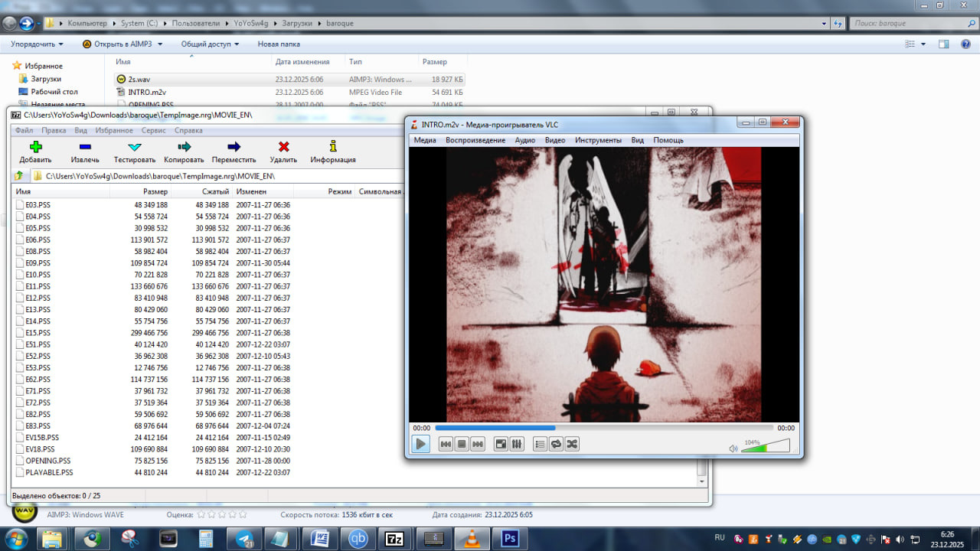Open Explorer help icon
The width and height of the screenshot is (980, 551).
pos(965,44)
